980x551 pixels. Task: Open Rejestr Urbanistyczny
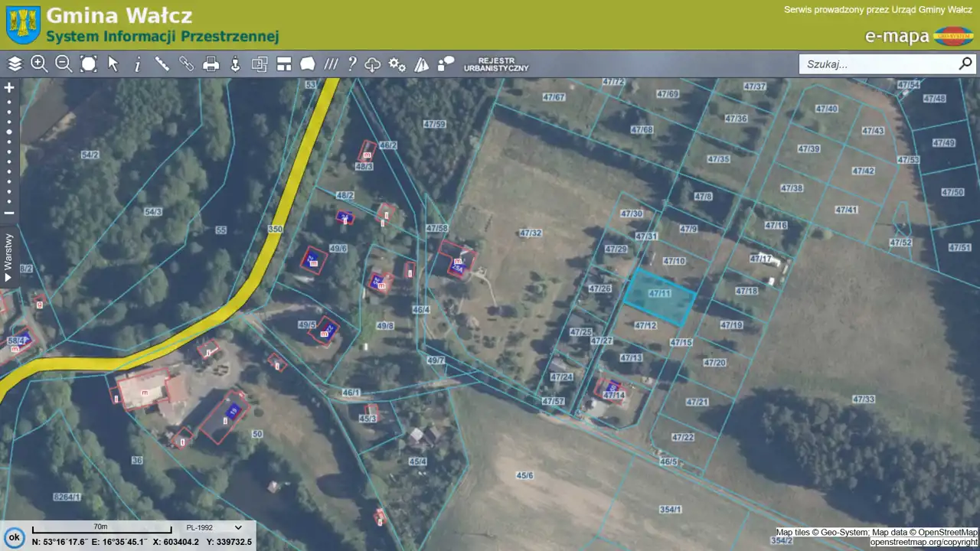(496, 64)
